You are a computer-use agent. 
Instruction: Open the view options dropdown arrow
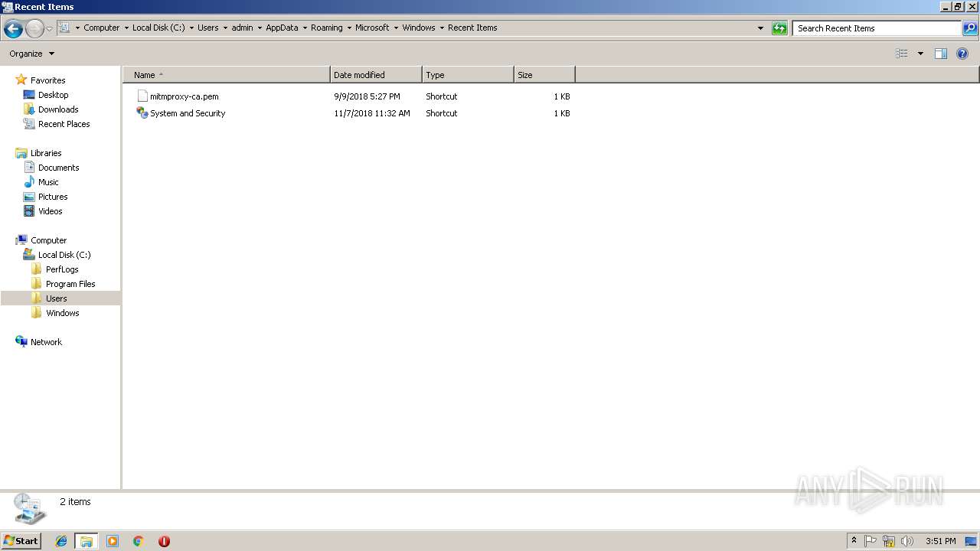point(920,54)
